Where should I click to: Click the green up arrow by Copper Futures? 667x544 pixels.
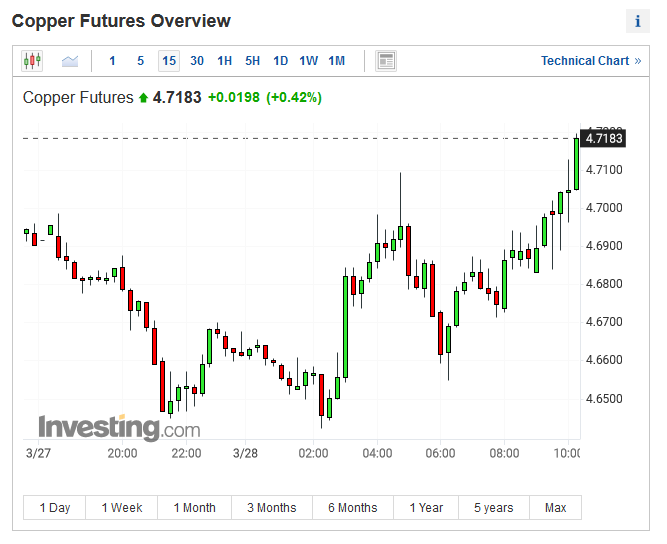143,98
